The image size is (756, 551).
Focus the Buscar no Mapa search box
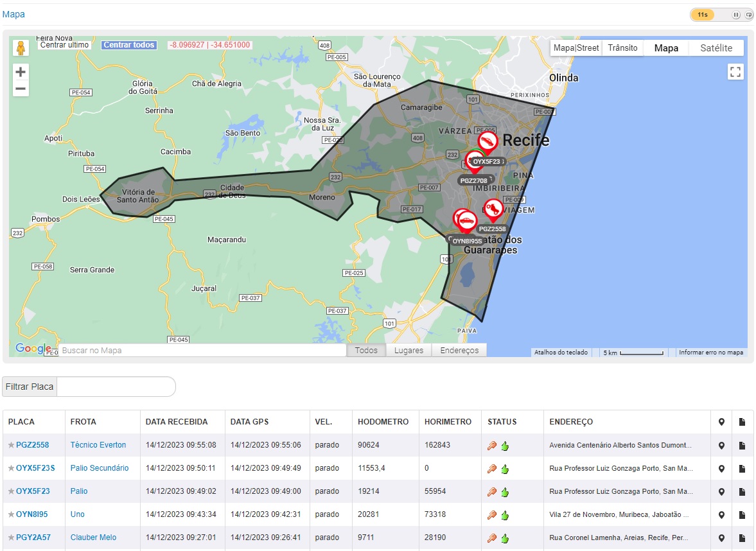(x=202, y=351)
